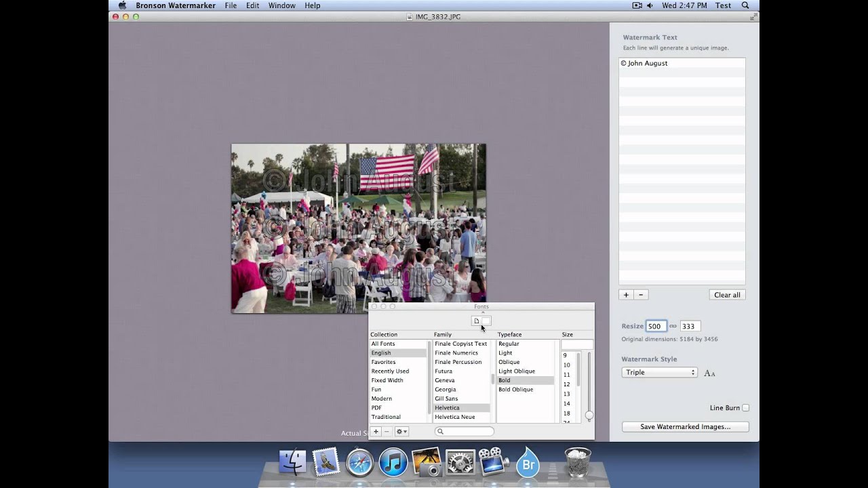Open Safari from the Dock

click(x=359, y=463)
